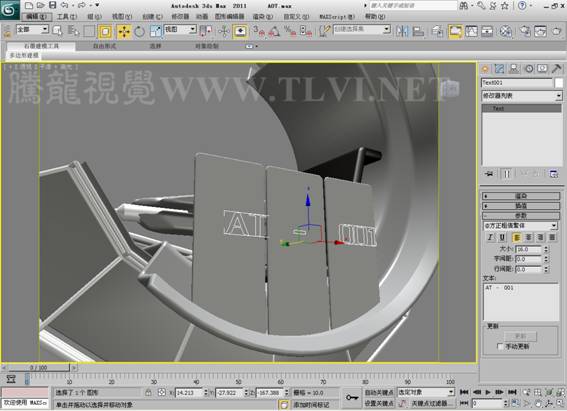Viewport: 567px width, 411px height.
Task: Click the 关键点过滤器 key filters button
Action: (x=431, y=403)
